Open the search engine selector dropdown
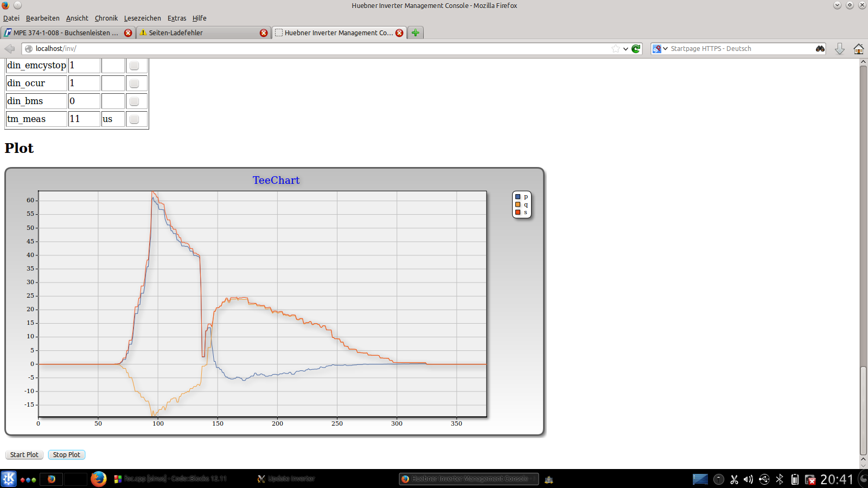The height and width of the screenshot is (488, 868). coord(659,49)
